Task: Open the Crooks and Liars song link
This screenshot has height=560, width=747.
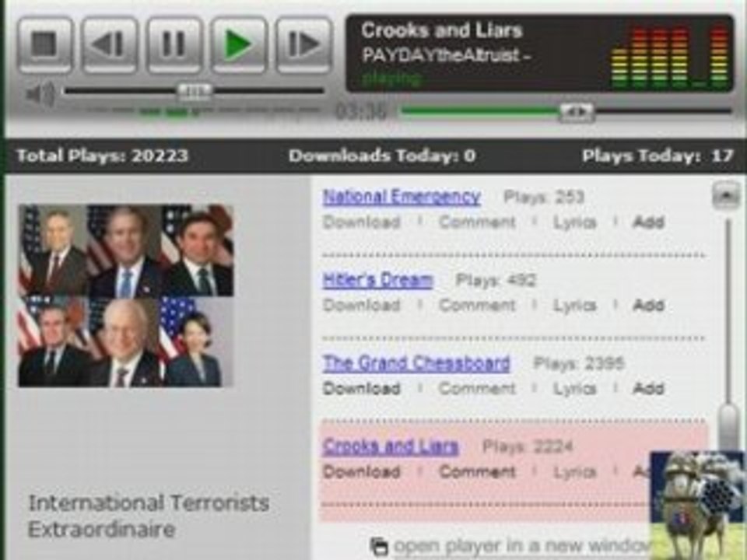Action: (x=390, y=446)
